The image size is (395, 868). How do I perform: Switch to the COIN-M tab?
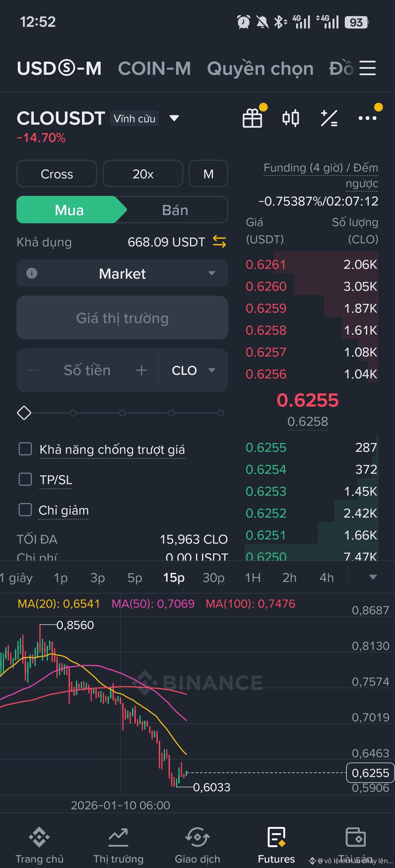[x=154, y=68]
